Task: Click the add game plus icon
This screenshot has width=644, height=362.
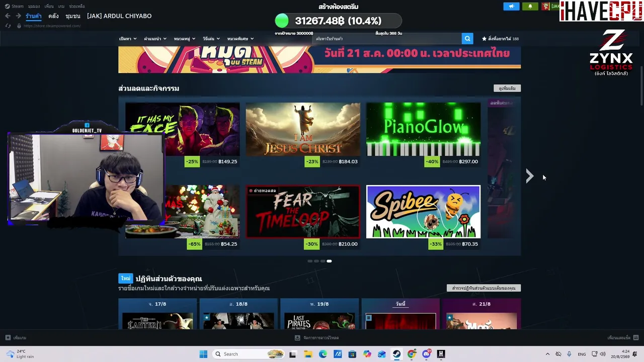Action: 8,338
